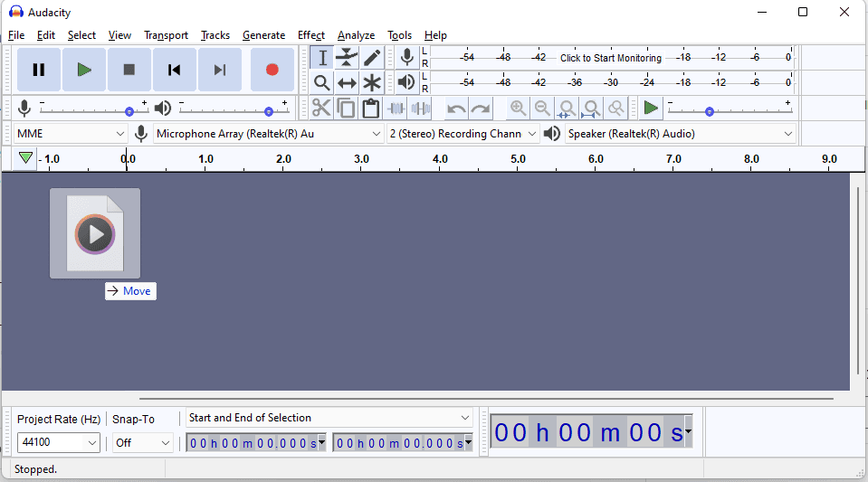This screenshot has width=868, height=482.
Task: Open selection end time format arrow
Action: pyautogui.click(x=468, y=442)
